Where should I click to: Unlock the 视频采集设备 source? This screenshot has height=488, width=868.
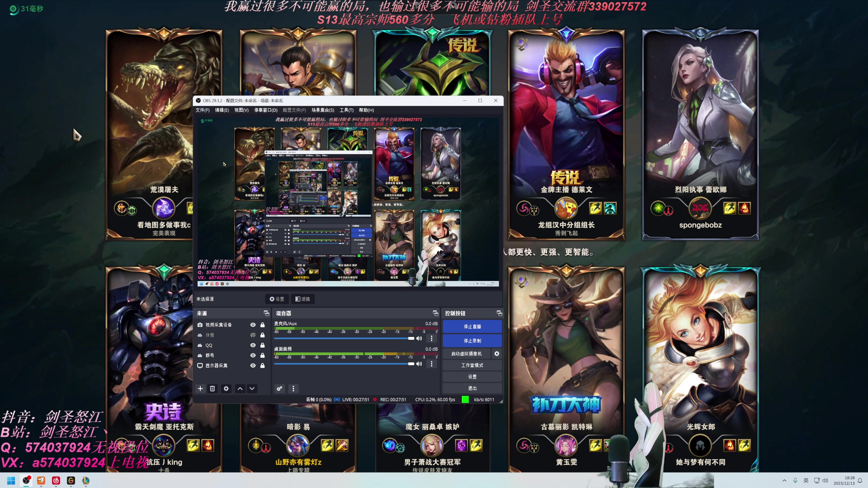262,325
